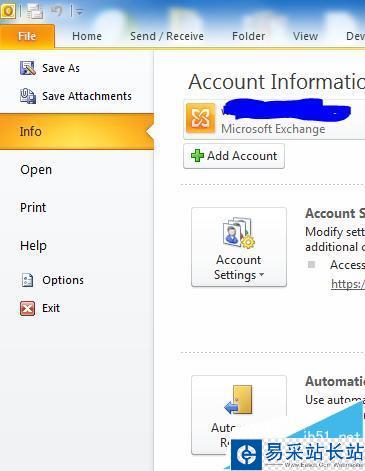Expand the Account Settings dropdown button
The height and width of the screenshot is (471, 365).
click(x=239, y=247)
